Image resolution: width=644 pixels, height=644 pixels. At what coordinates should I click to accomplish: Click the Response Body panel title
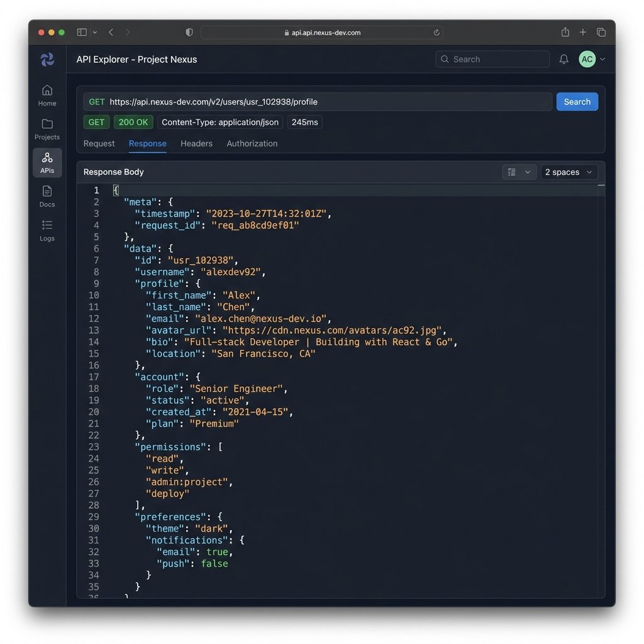click(x=113, y=172)
